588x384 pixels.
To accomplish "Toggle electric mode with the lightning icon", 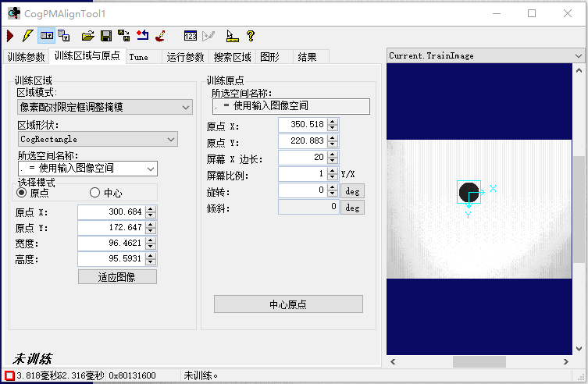I will 27,36.
